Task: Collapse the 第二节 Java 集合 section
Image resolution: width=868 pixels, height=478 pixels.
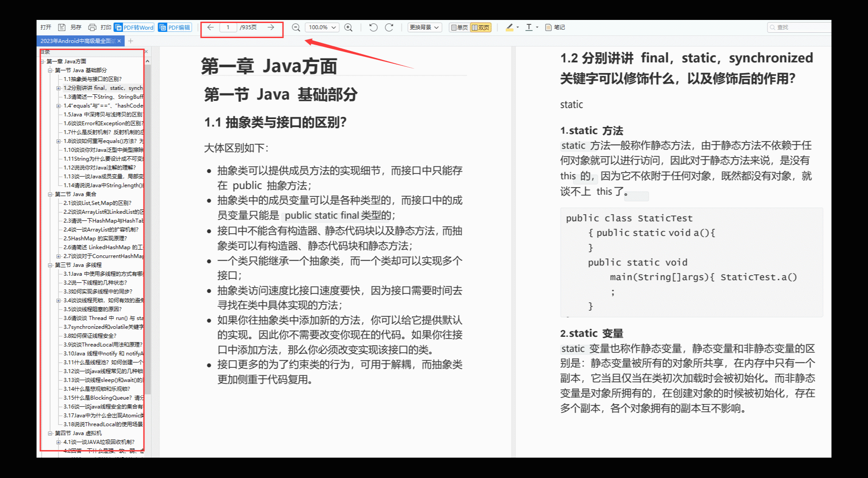Action: [50, 194]
